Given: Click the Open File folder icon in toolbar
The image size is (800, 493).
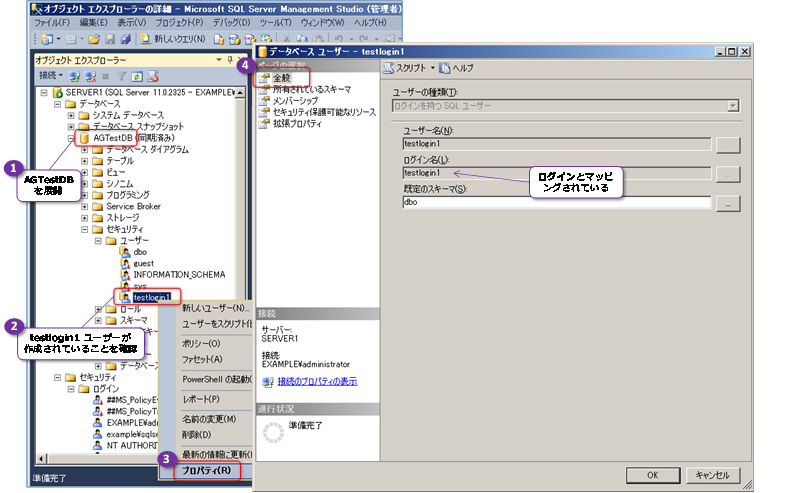Looking at the screenshot, I should point(94,39).
